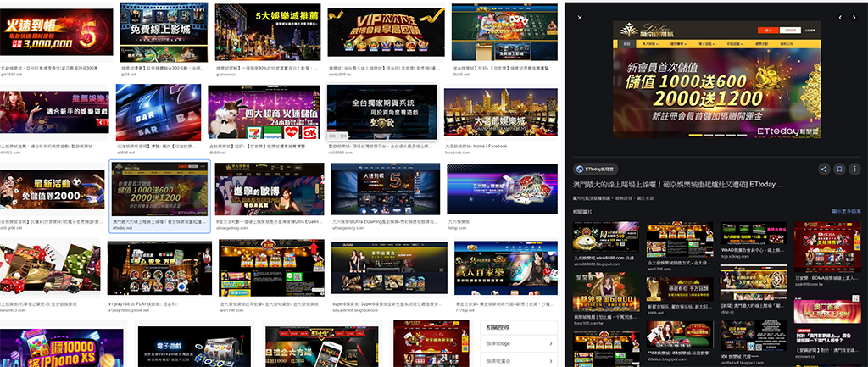Open the super8娛樂城 blogspot image result
This screenshot has width=868, height=367.
[x=389, y=268]
